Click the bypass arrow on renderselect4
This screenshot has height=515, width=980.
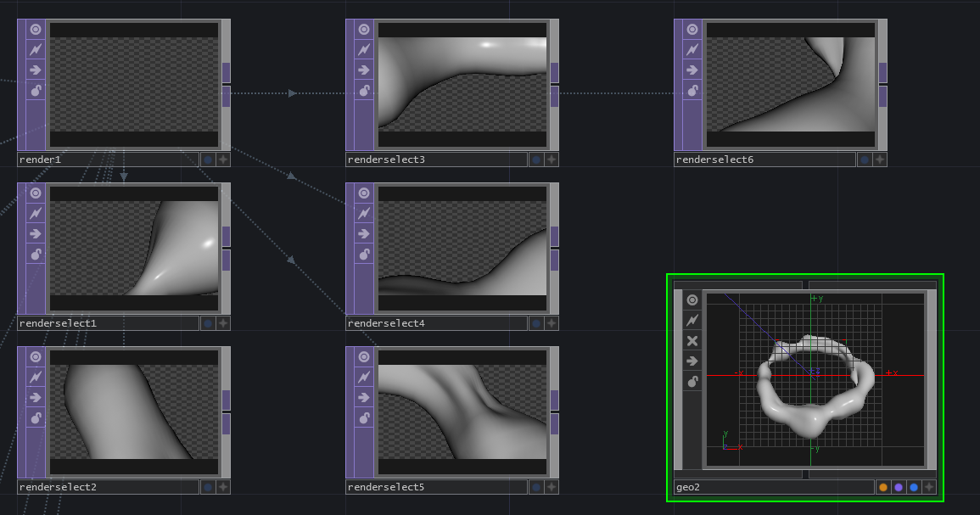(x=364, y=233)
